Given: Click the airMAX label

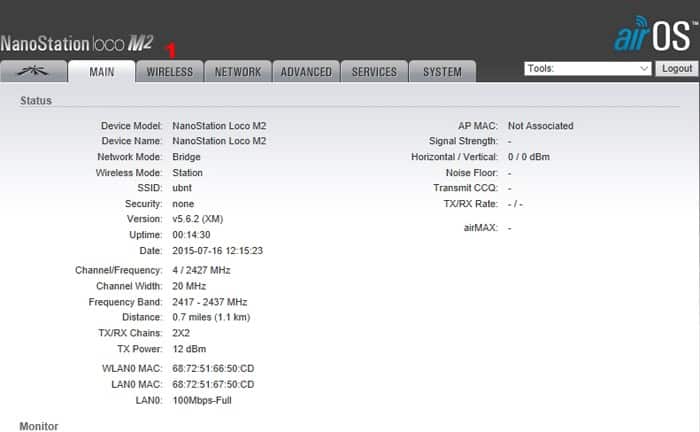Looking at the screenshot, I should 481,228.
